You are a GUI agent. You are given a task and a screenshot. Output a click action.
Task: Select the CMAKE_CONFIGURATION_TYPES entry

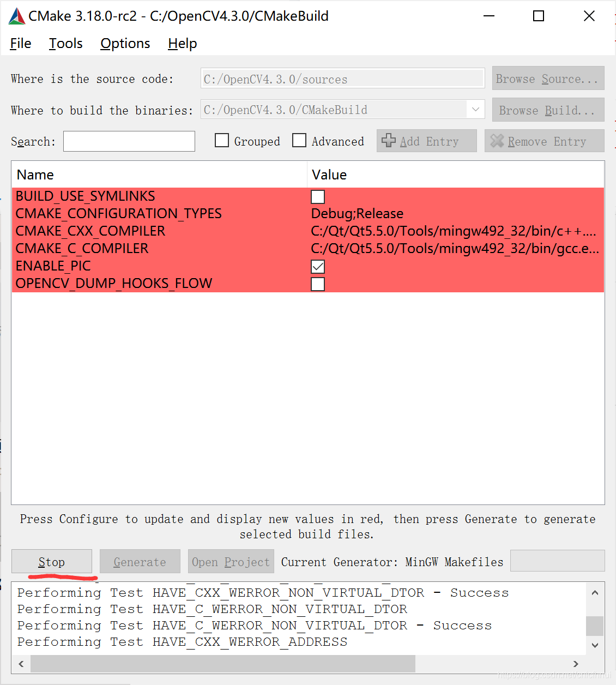click(119, 214)
